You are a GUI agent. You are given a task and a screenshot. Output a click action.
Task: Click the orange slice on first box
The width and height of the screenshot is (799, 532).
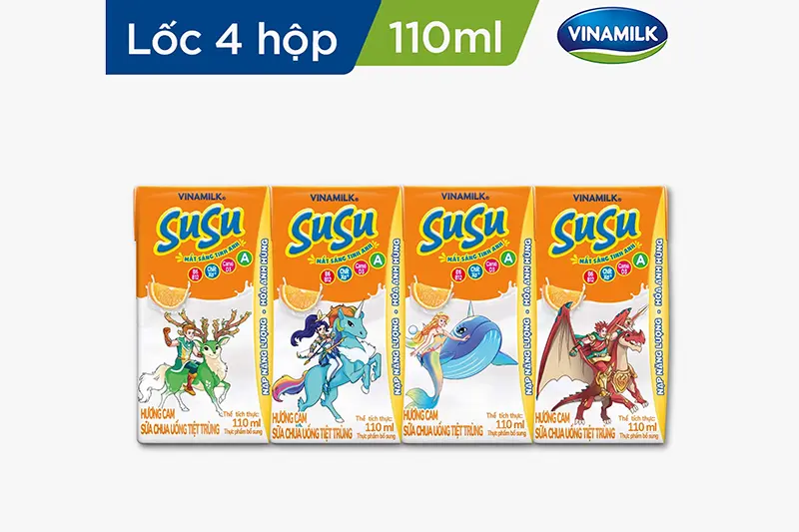tap(168, 294)
